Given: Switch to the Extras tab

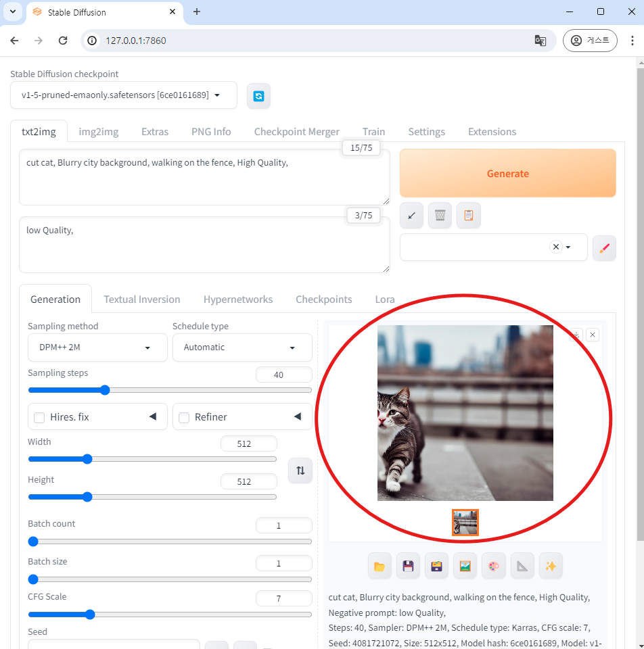Looking at the screenshot, I should click(155, 132).
